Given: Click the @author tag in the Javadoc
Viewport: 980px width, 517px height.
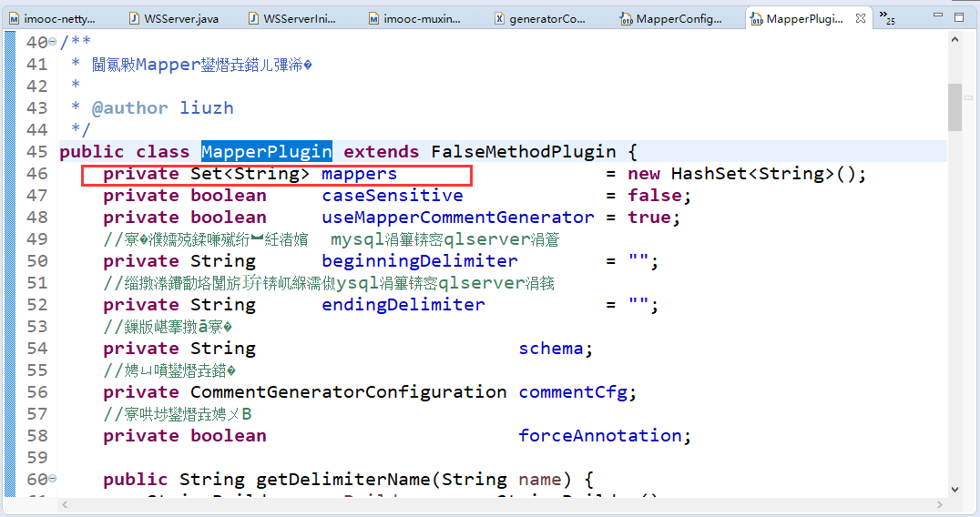Looking at the screenshot, I should (x=130, y=108).
